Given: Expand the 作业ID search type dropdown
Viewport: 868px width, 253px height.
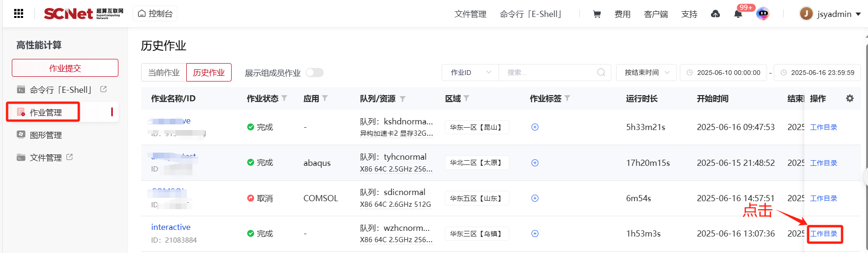Looking at the screenshot, I should click(x=470, y=73).
